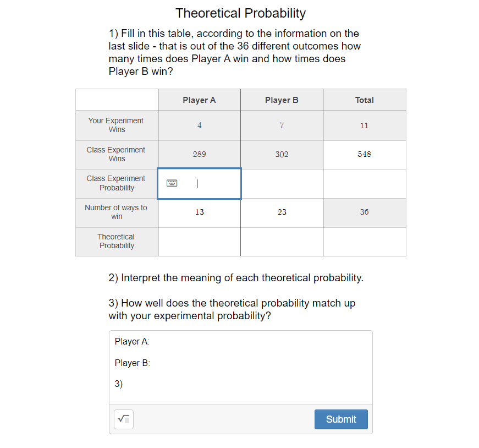Select the cell with 13 ways to win
The width and height of the screenshot is (479, 448).
199,212
